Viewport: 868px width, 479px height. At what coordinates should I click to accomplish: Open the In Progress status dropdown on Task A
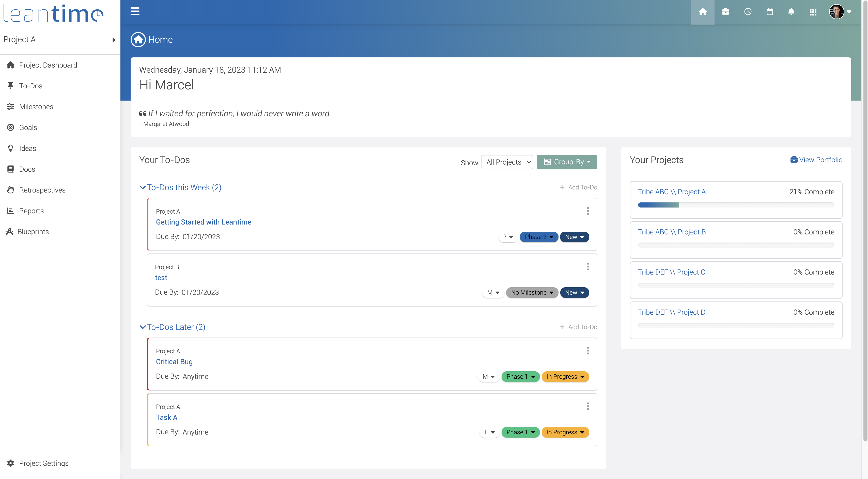[x=565, y=432]
